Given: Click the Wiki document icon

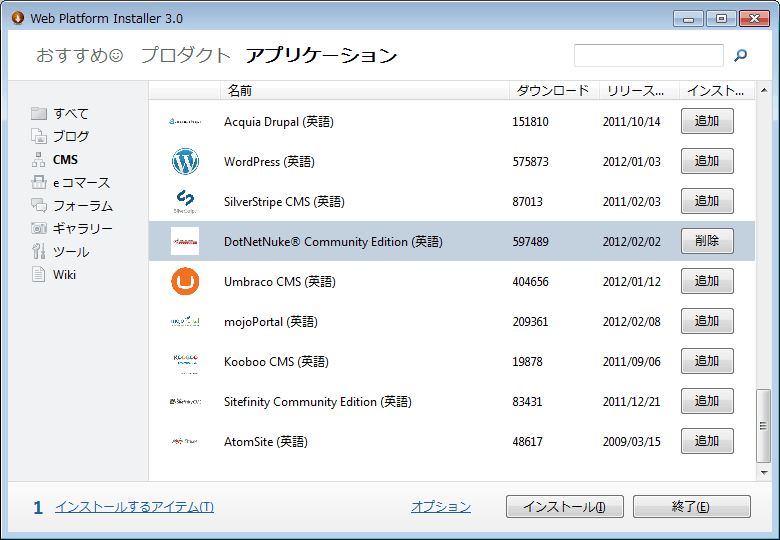Looking at the screenshot, I should [39, 274].
